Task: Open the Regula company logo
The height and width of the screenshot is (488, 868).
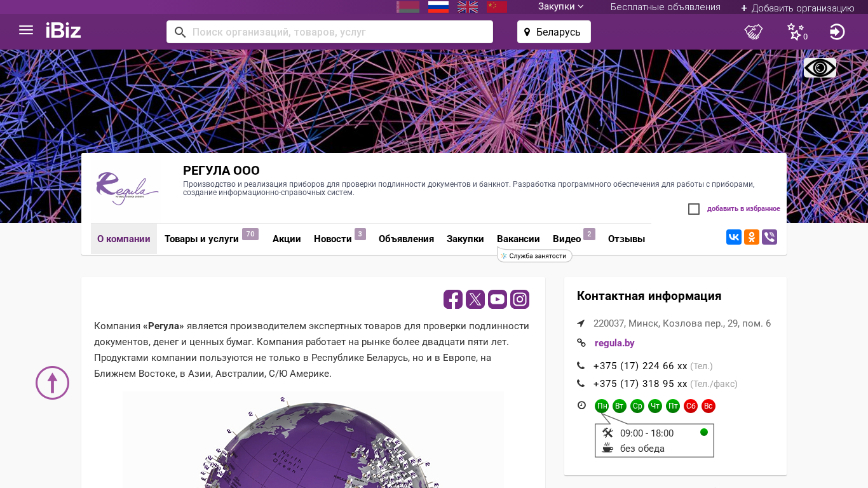Action: [126, 189]
